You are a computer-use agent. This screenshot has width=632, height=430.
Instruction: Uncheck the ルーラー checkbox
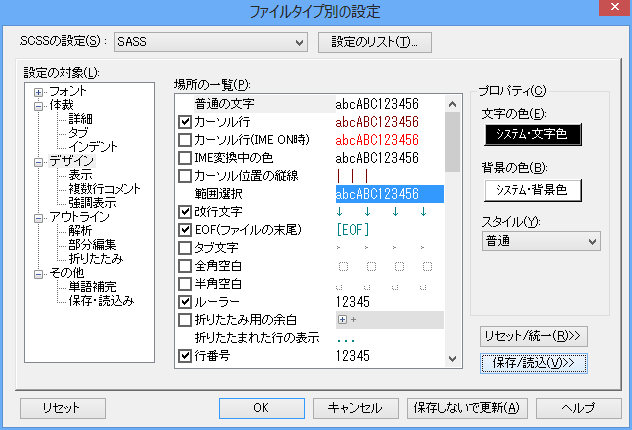[x=185, y=301]
